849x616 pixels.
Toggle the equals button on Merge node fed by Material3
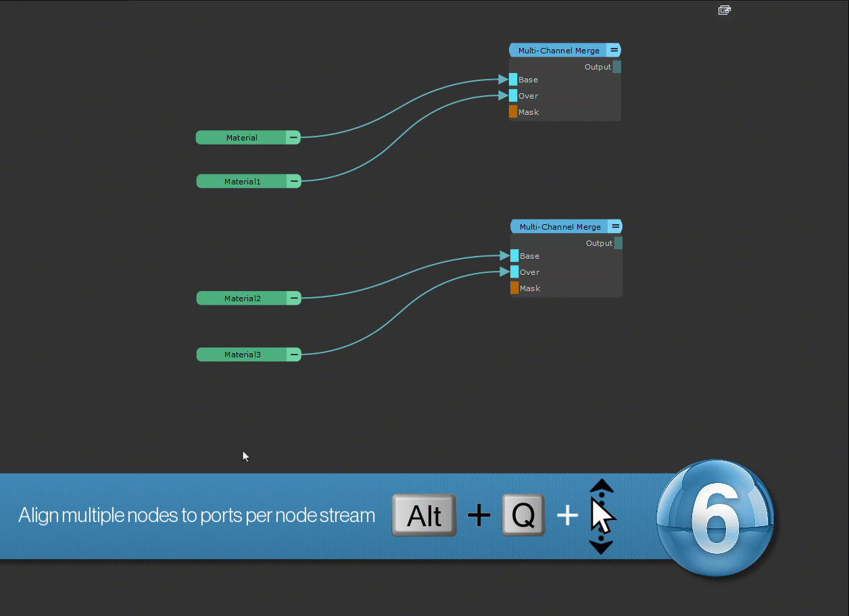coord(614,227)
